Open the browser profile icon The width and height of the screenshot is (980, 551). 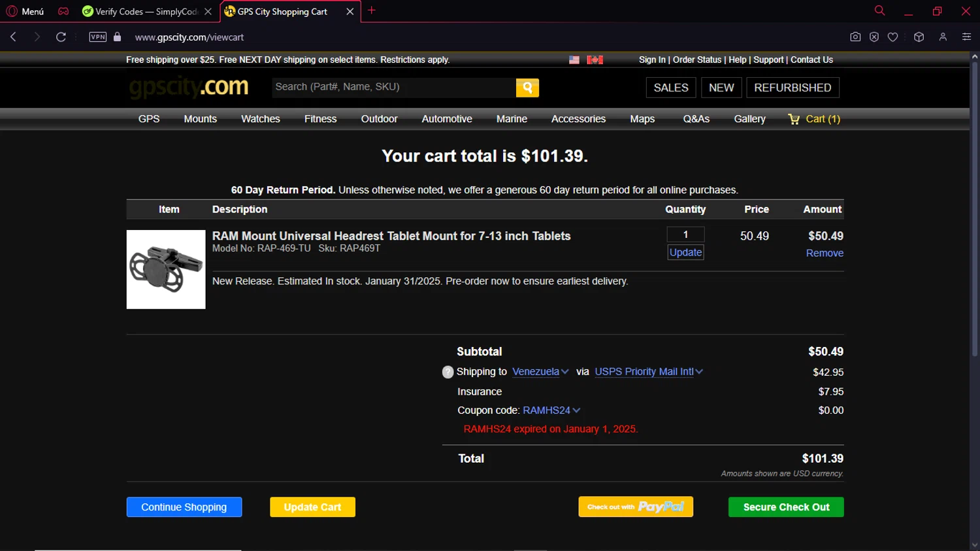pyautogui.click(x=943, y=37)
